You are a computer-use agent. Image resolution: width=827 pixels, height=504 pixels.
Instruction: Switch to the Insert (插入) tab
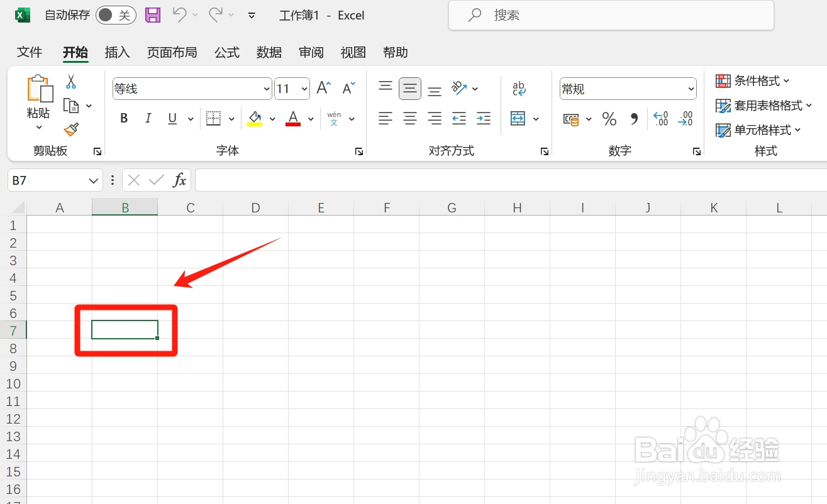click(x=117, y=52)
